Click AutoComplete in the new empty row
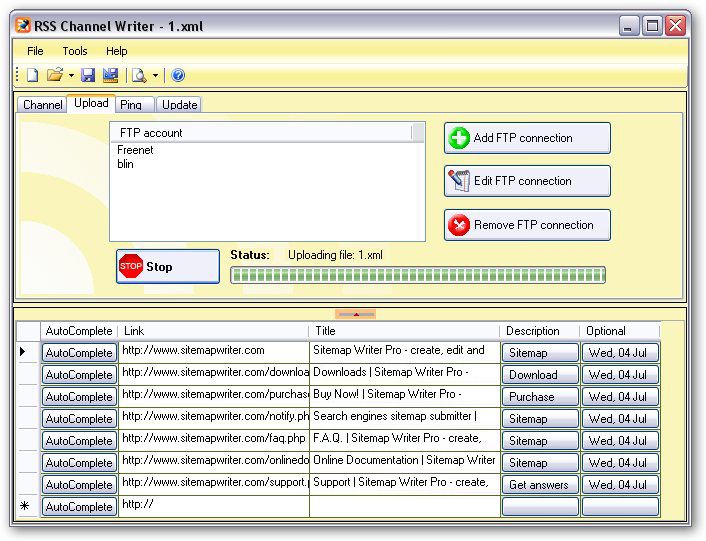 pyautogui.click(x=79, y=507)
